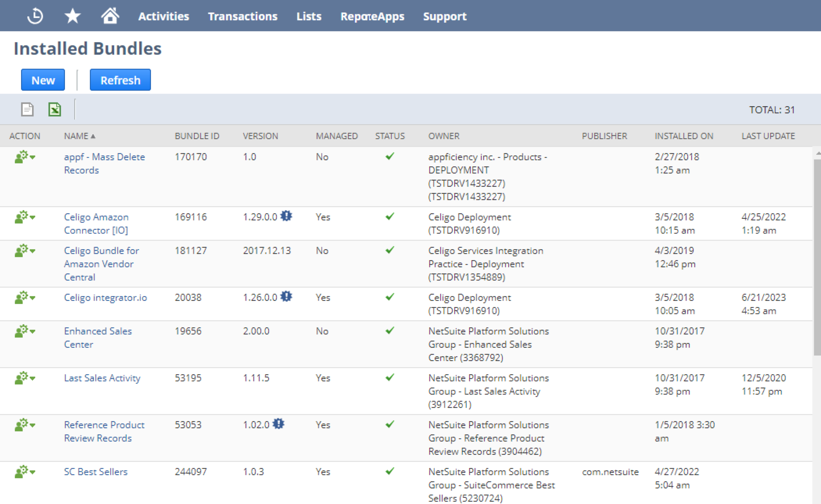Image resolution: width=821 pixels, height=504 pixels.
Task: Open Reference Product Review Records bundle link
Action: (104, 431)
